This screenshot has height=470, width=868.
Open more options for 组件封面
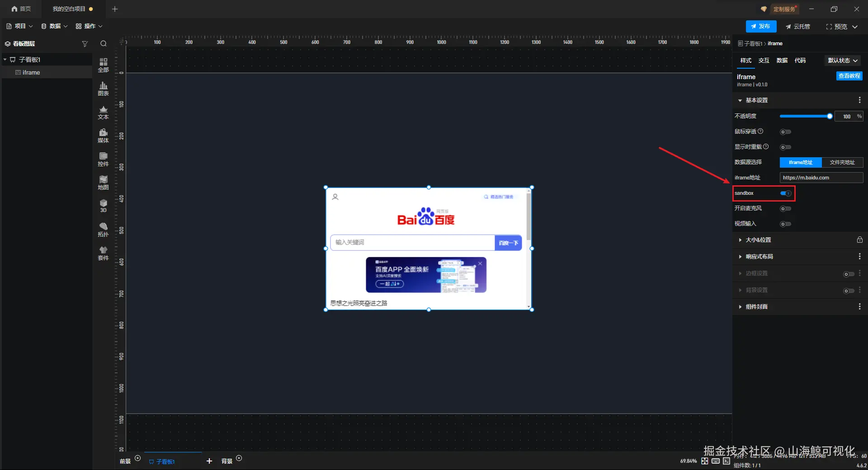point(859,306)
